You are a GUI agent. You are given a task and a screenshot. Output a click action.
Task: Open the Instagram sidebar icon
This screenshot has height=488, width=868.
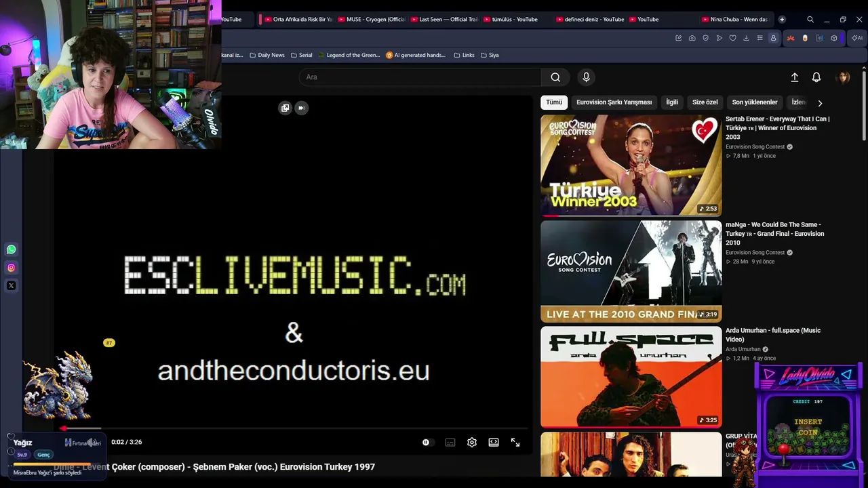pyautogui.click(x=11, y=268)
